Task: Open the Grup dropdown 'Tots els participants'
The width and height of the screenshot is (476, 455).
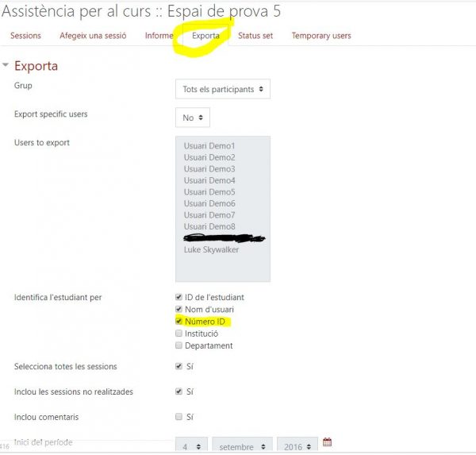Action: point(223,89)
